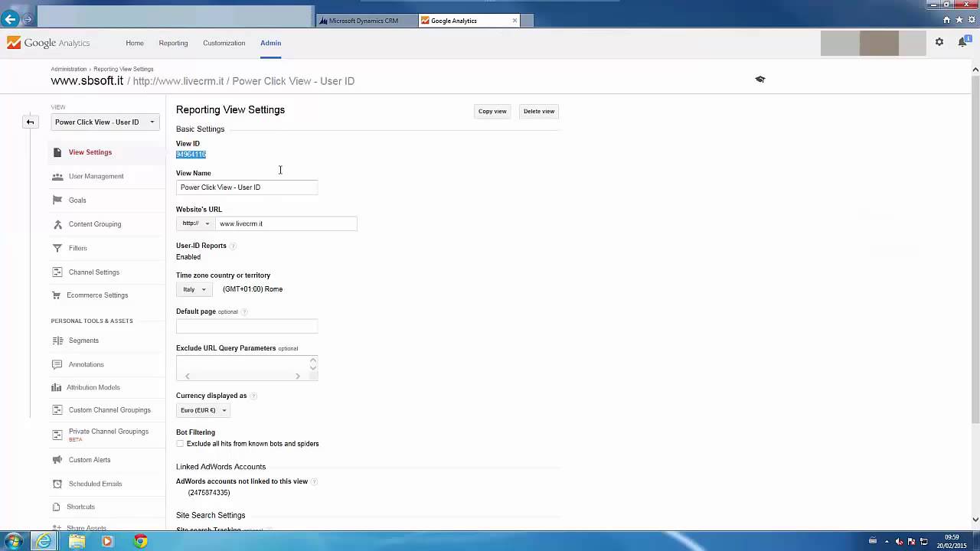Enable Exclude all hits from bots checkbox
The image size is (980, 551).
point(181,444)
